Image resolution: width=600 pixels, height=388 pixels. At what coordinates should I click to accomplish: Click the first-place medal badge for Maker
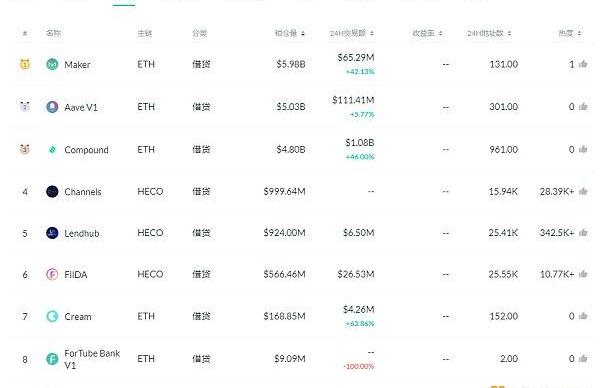click(x=25, y=64)
